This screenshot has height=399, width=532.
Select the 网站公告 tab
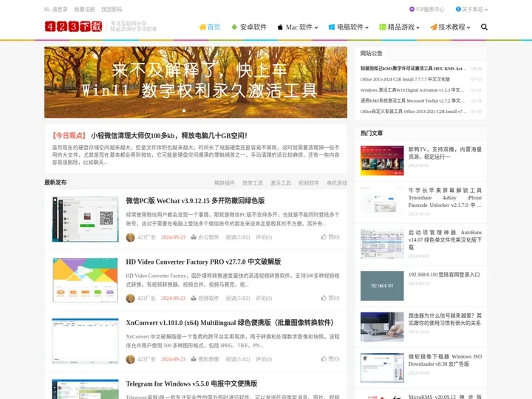point(371,53)
